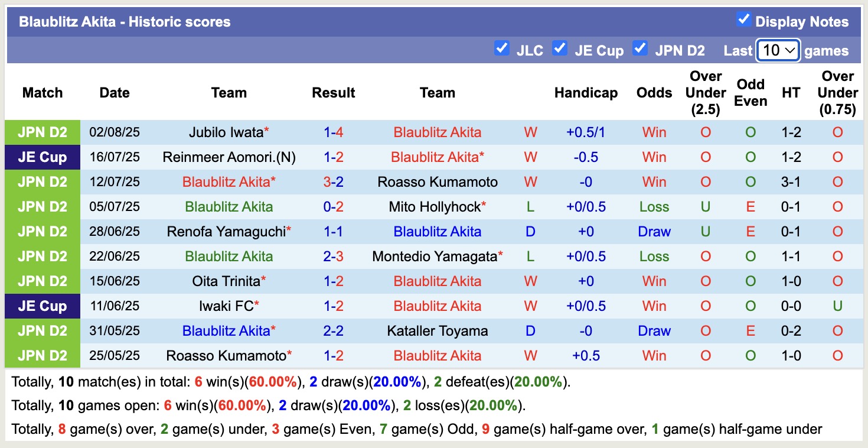Uncheck the JLC league filter
This screenshot has width=868, height=448.
[x=502, y=48]
